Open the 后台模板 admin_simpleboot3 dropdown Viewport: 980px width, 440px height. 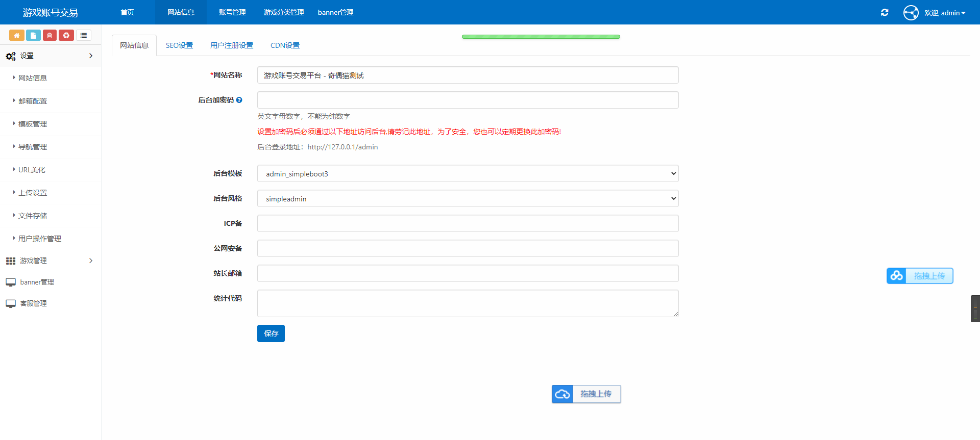[x=468, y=173]
